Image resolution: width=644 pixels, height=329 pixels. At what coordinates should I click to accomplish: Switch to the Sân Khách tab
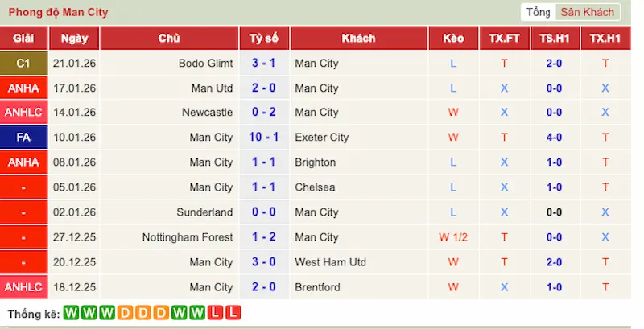[588, 12]
